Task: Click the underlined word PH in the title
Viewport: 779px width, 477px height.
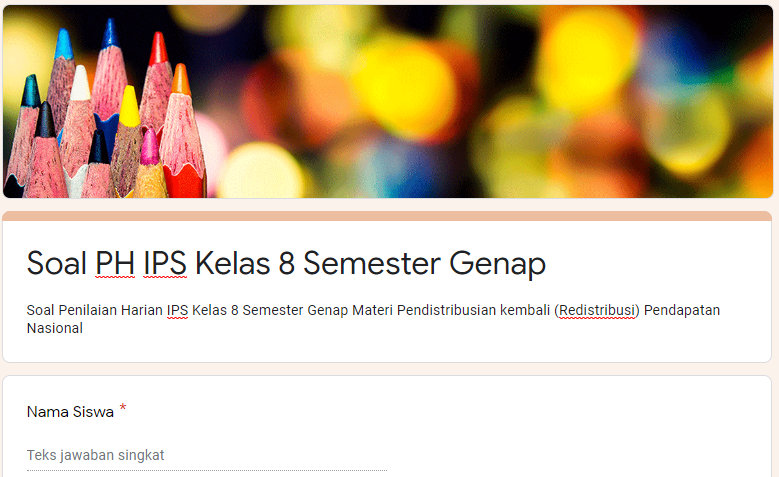Action: pos(115,263)
